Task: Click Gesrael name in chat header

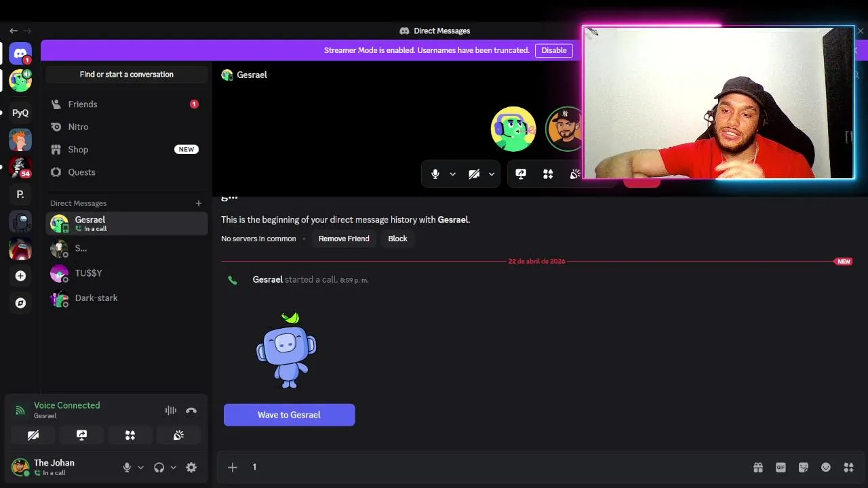Action: (x=252, y=75)
